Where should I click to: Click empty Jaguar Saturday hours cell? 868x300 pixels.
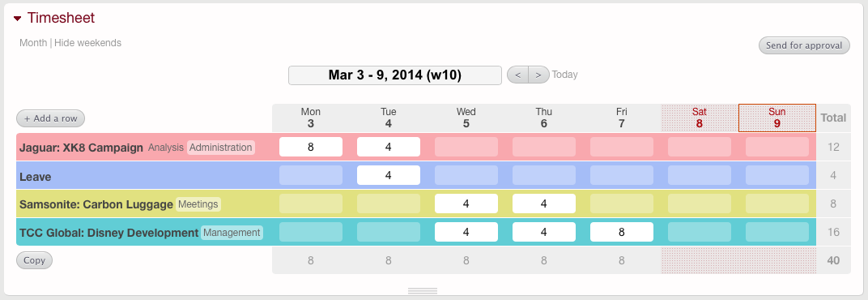699,147
